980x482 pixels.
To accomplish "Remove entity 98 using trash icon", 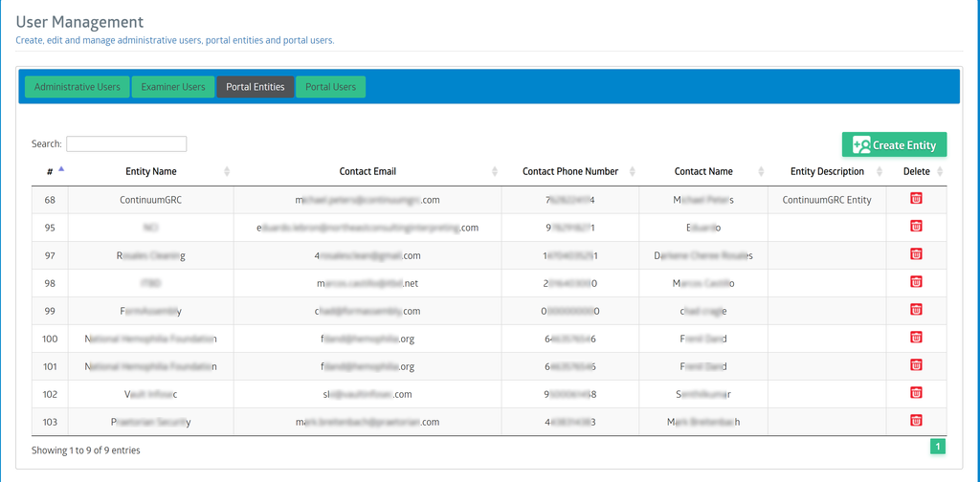I will tap(916, 282).
